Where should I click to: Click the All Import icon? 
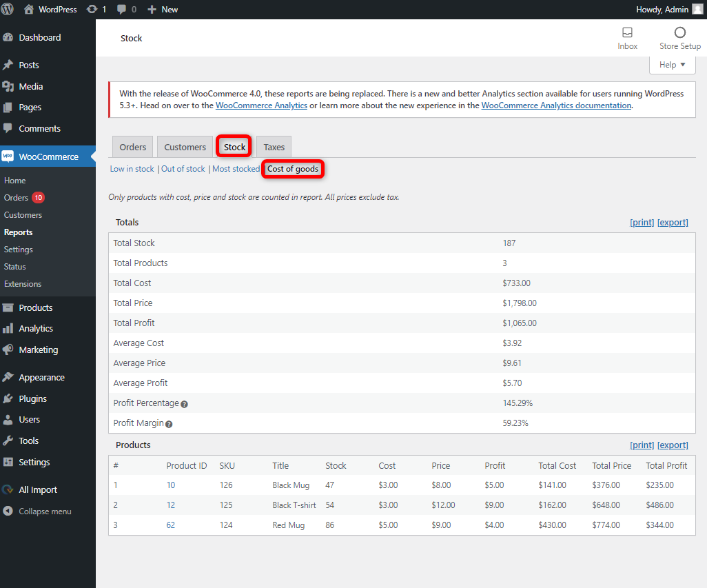[8, 489]
